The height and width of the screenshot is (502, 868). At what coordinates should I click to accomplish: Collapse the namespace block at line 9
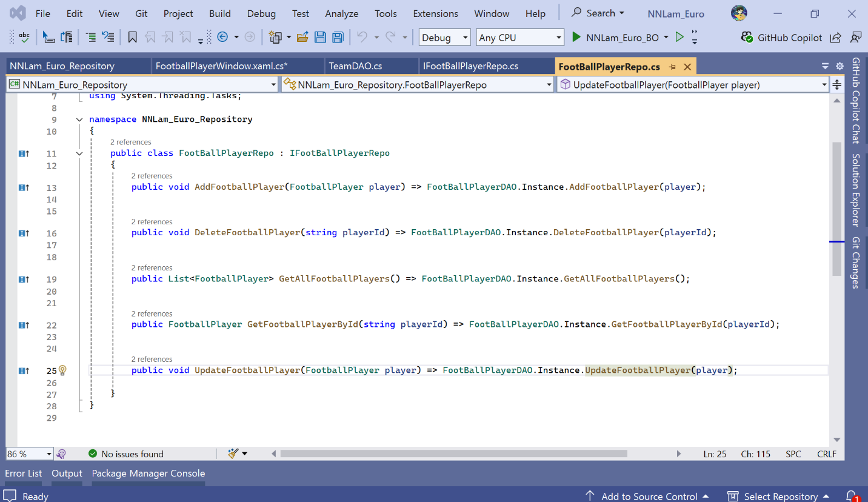click(x=79, y=119)
